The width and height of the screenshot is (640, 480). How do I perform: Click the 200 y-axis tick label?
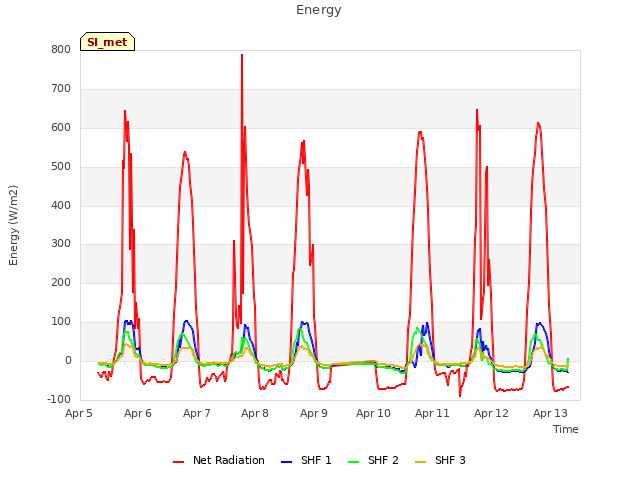[x=61, y=282]
